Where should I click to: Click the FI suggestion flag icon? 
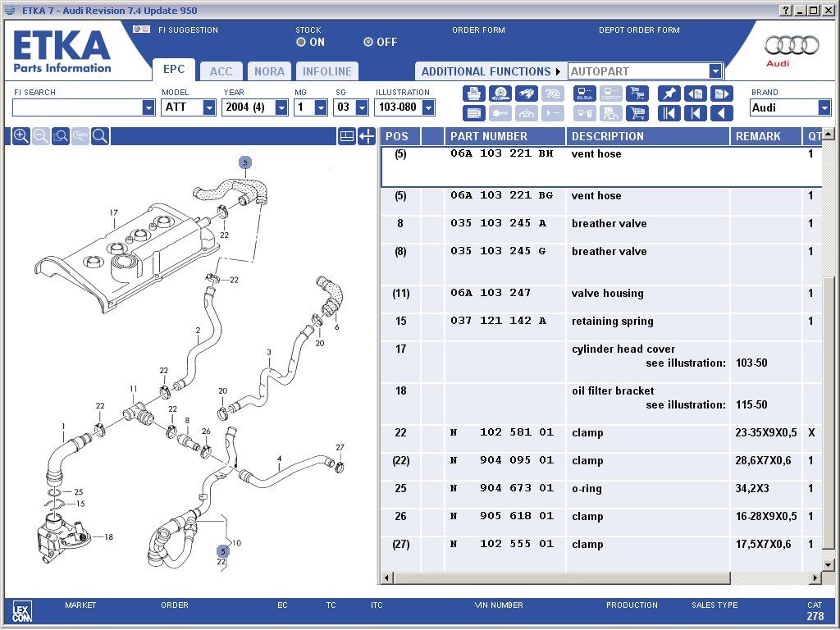[141, 30]
